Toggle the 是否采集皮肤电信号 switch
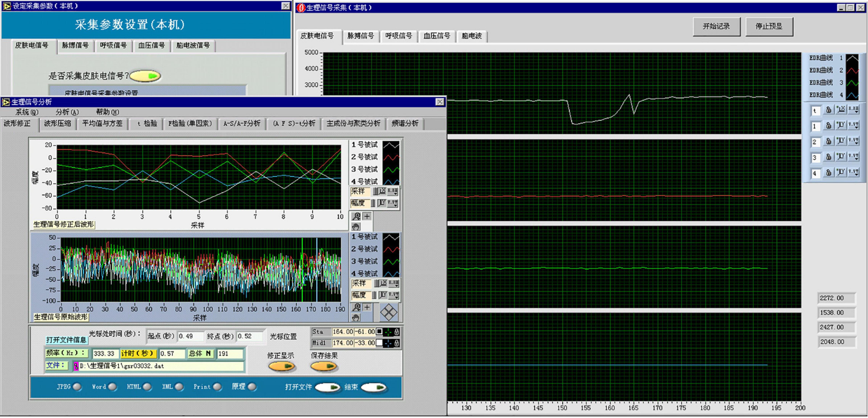The height and width of the screenshot is (418, 868). pos(145,76)
